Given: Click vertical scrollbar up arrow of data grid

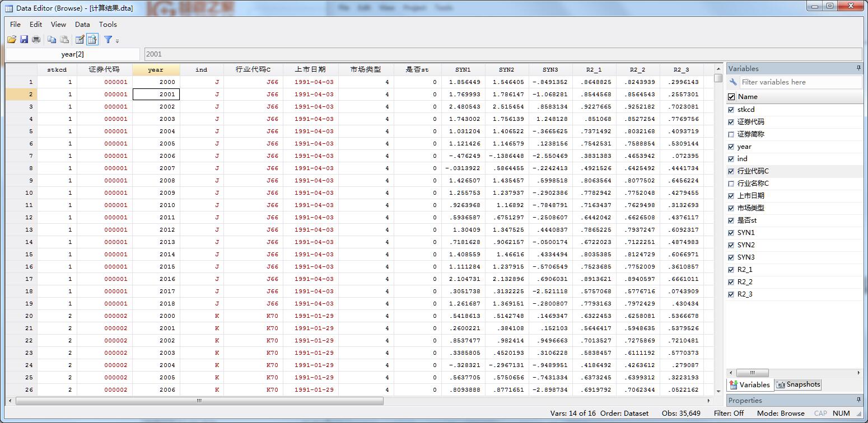Looking at the screenshot, I should pos(718,69).
